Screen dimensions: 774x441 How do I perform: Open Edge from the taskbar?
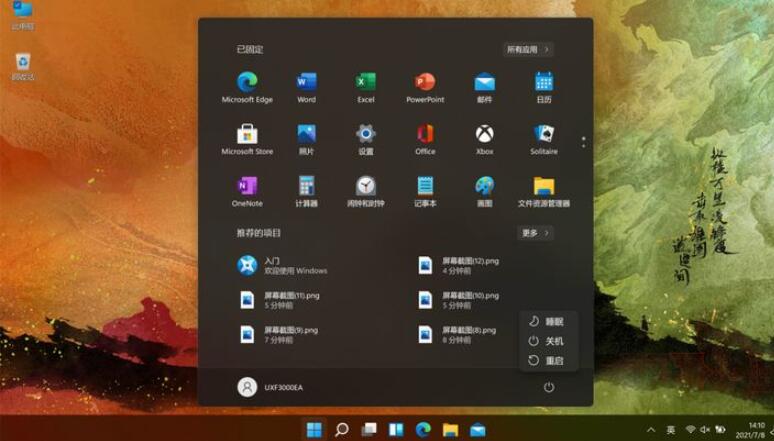(x=423, y=430)
